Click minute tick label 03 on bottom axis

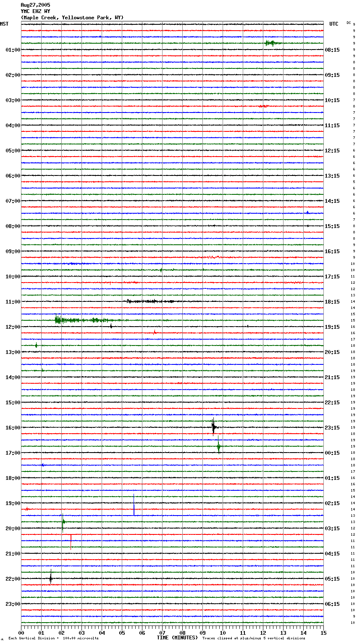(x=81, y=633)
